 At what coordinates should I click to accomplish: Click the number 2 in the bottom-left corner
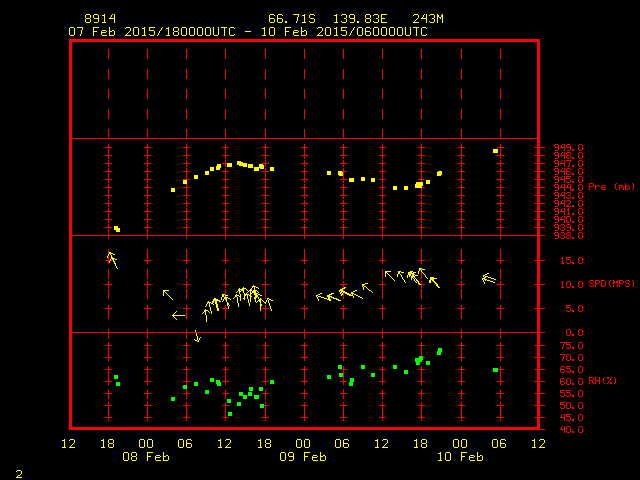pos(19,474)
